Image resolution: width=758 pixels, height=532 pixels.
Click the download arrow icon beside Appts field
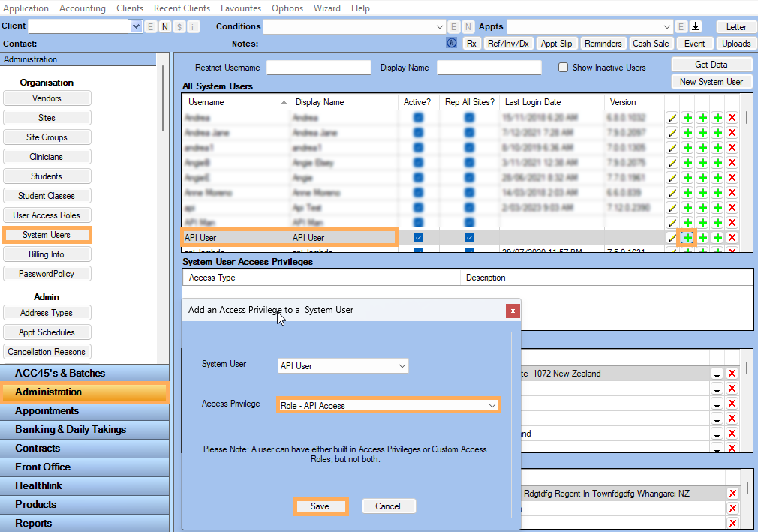[695, 26]
